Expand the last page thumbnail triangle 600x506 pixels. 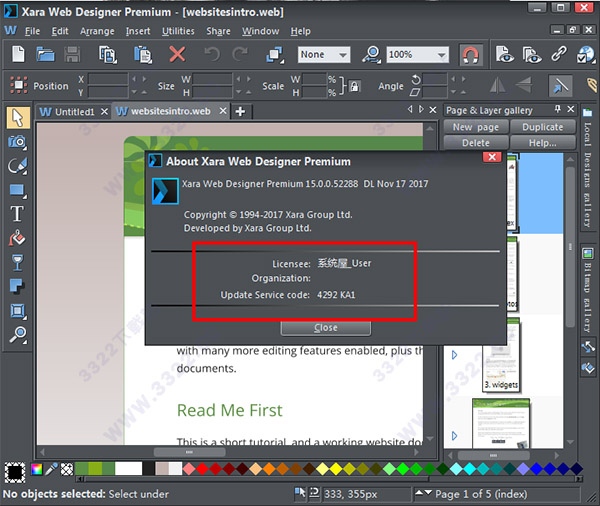coord(454,436)
